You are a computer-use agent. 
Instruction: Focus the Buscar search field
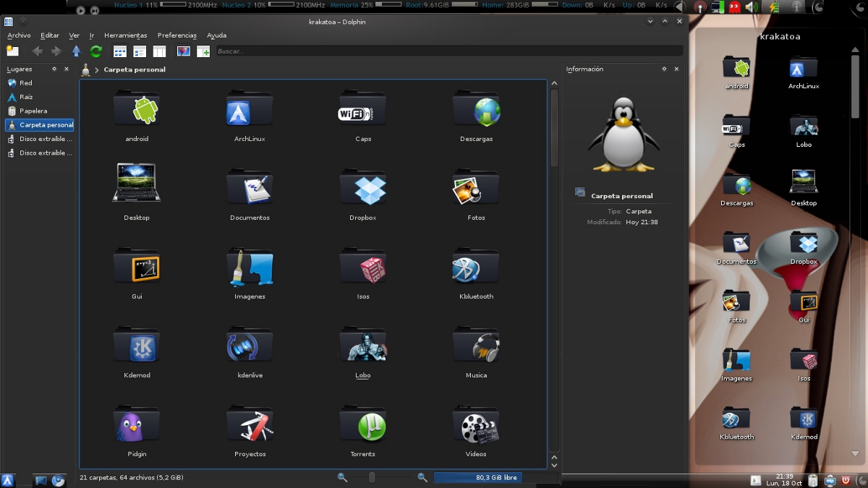(449, 51)
